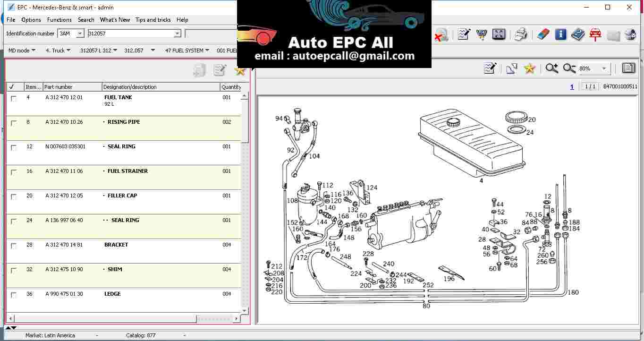Image resolution: width=644 pixels, height=341 pixels.
Task: Open the 312057 identification number dropdown arrow
Action: (178, 34)
